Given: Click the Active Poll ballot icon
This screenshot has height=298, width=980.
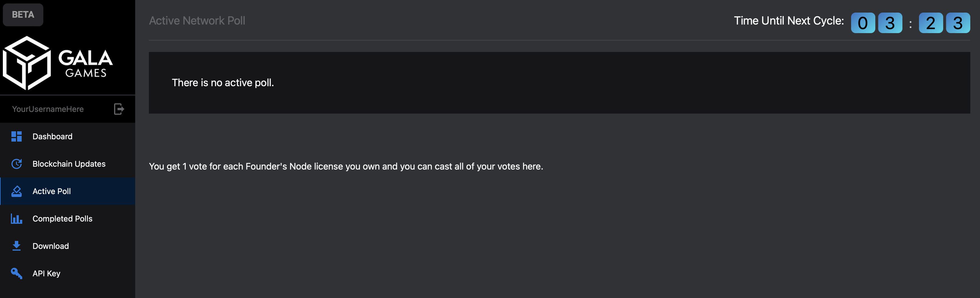Looking at the screenshot, I should (16, 191).
